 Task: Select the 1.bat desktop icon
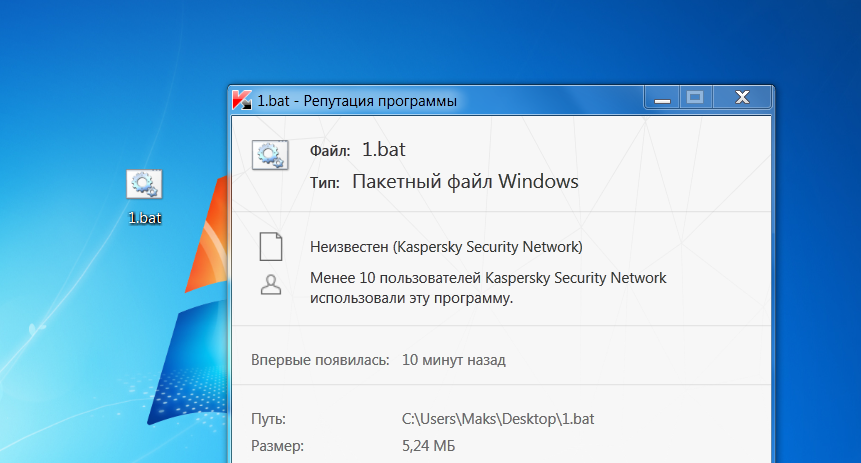pos(144,185)
